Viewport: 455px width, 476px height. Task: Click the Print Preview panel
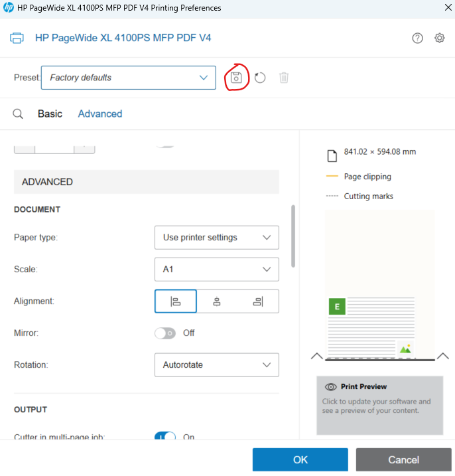380,406
